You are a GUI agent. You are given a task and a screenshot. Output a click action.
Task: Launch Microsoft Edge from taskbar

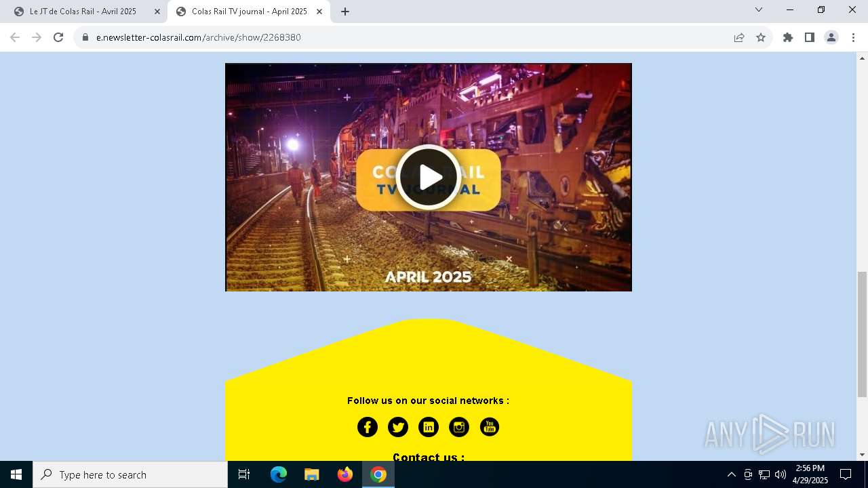tap(279, 474)
